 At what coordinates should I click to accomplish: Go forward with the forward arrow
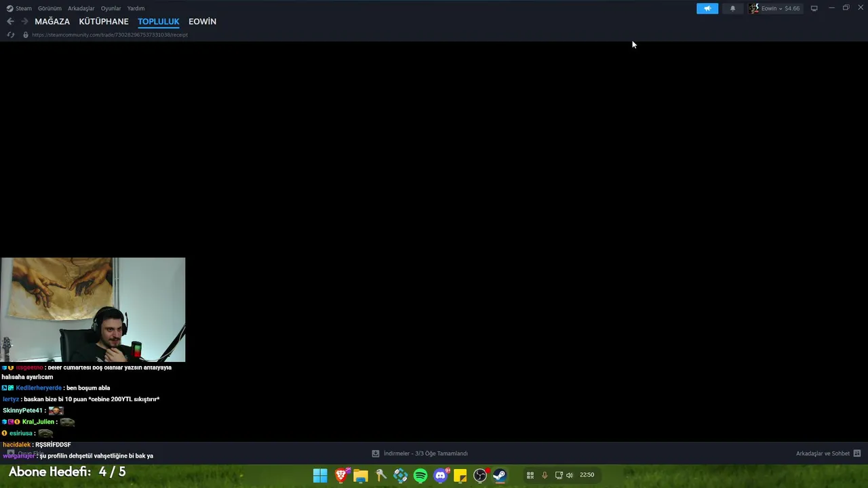pyautogui.click(x=24, y=22)
